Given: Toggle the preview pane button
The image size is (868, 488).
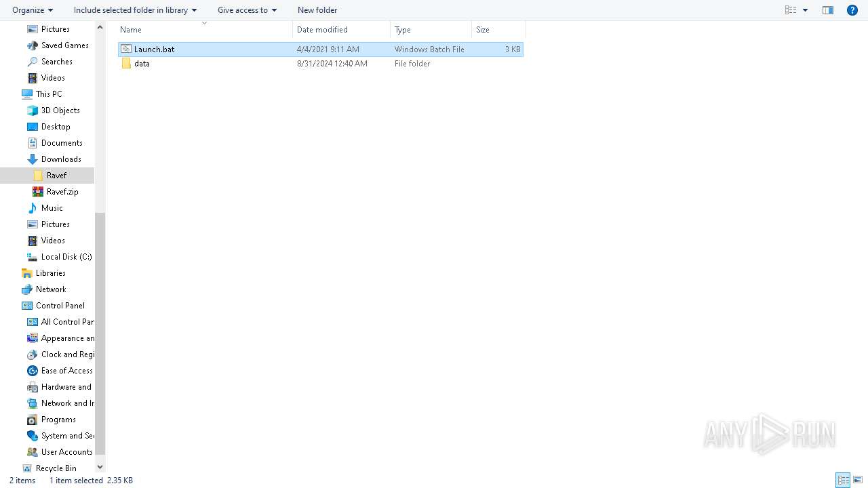Looking at the screenshot, I should click(x=828, y=10).
